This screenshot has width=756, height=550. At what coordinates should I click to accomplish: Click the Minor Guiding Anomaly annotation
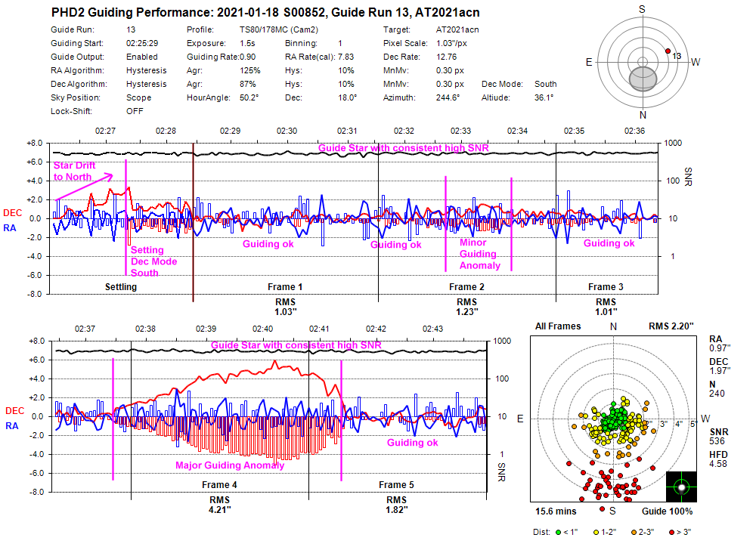pyautogui.click(x=480, y=254)
